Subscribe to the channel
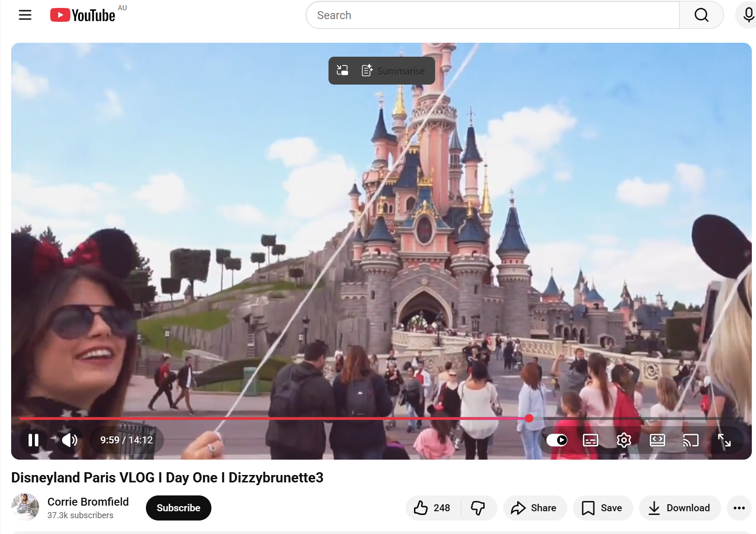Screen dimensions: 756x534 click(x=178, y=508)
